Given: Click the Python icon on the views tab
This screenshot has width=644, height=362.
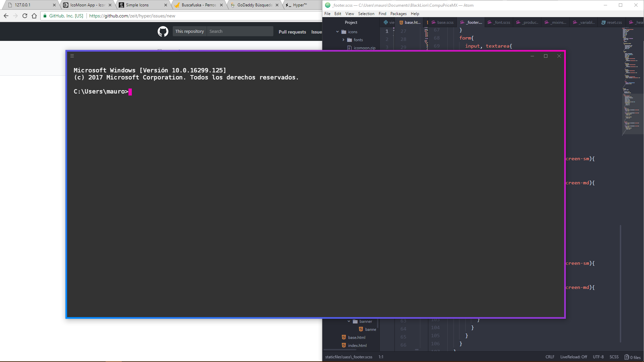Looking at the screenshot, I should click(386, 22).
